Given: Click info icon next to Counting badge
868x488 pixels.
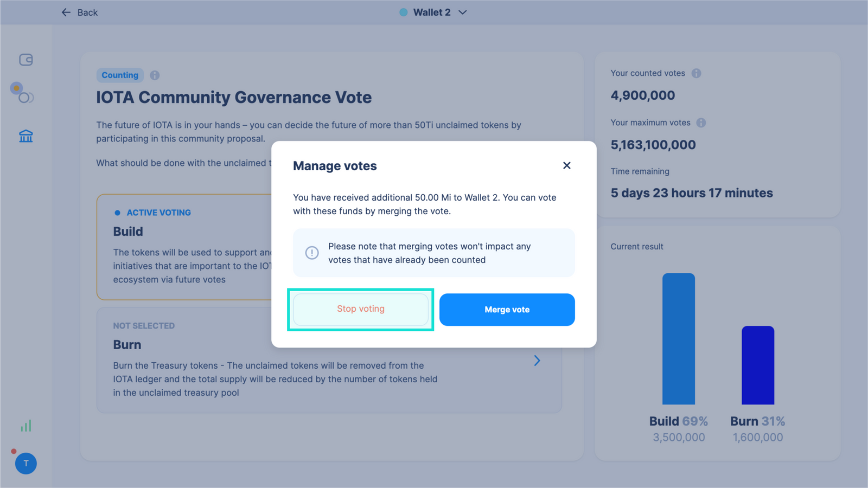Looking at the screenshot, I should [x=155, y=75].
